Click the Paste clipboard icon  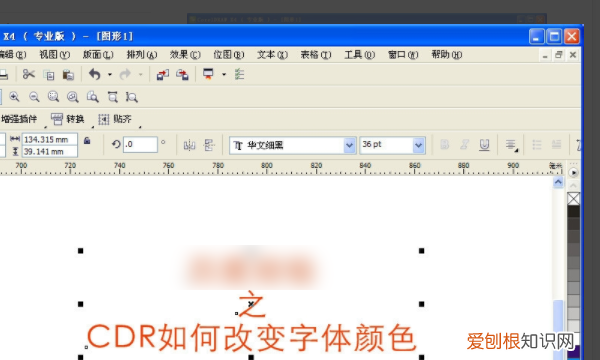click(68, 75)
